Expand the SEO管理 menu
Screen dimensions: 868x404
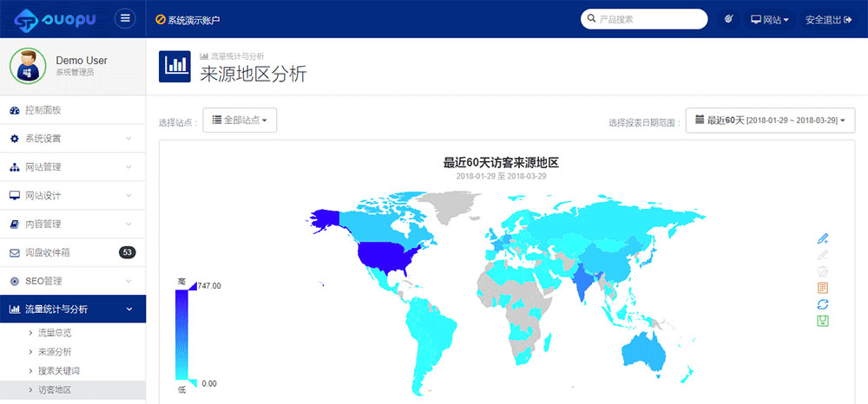tap(73, 281)
